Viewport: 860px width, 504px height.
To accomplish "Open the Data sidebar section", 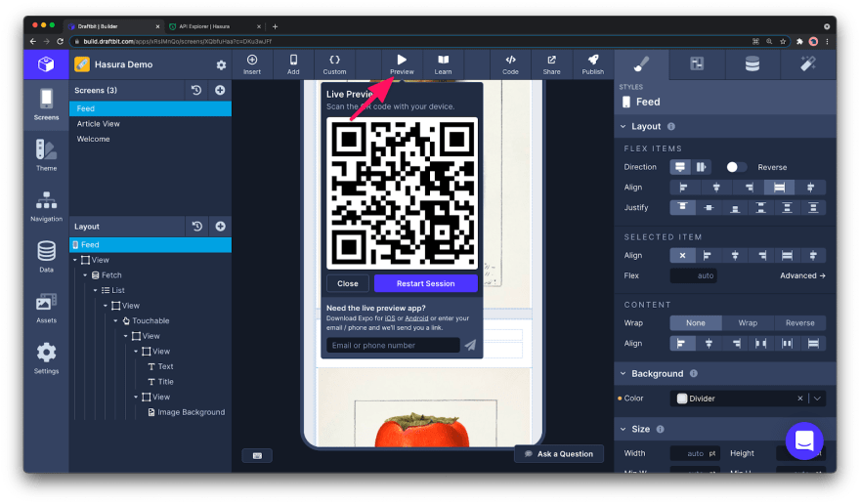I will pyautogui.click(x=46, y=257).
